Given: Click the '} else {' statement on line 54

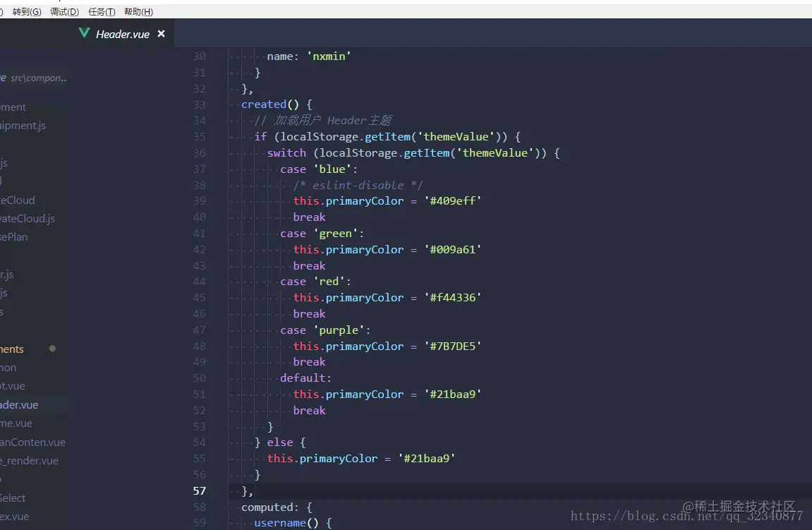Looking at the screenshot, I should tap(280, 442).
